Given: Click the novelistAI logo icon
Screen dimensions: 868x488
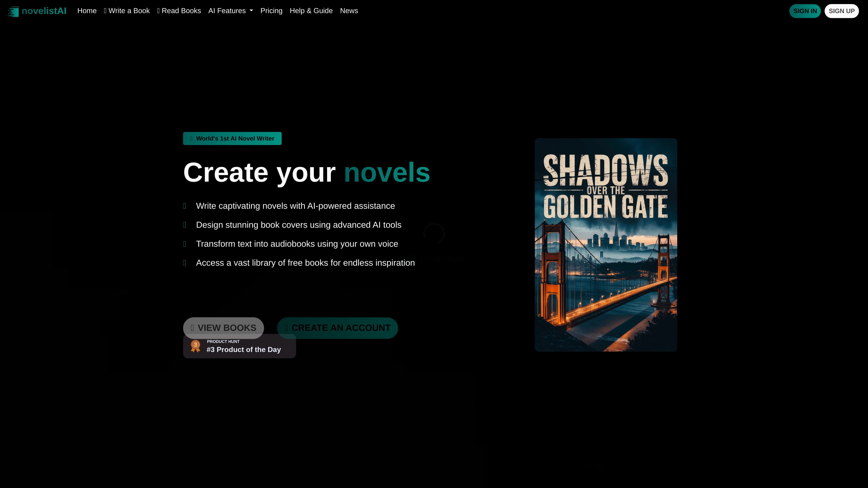Looking at the screenshot, I should (13, 12).
